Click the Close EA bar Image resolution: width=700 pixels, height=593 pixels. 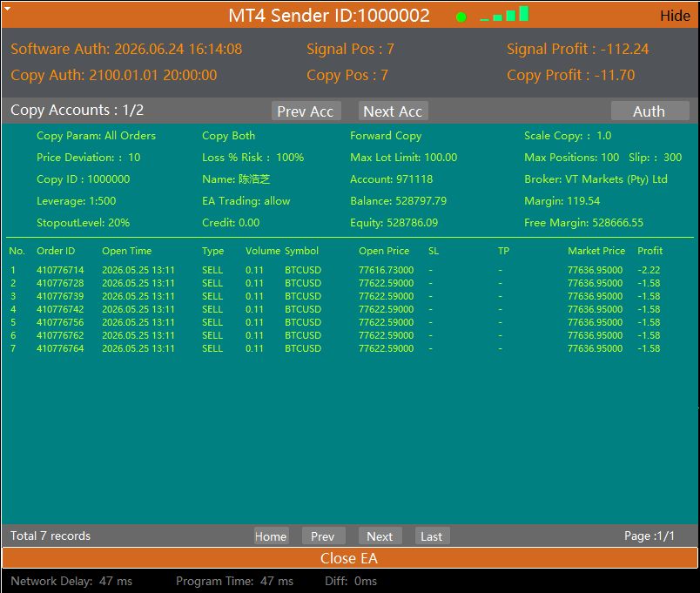(x=349, y=558)
